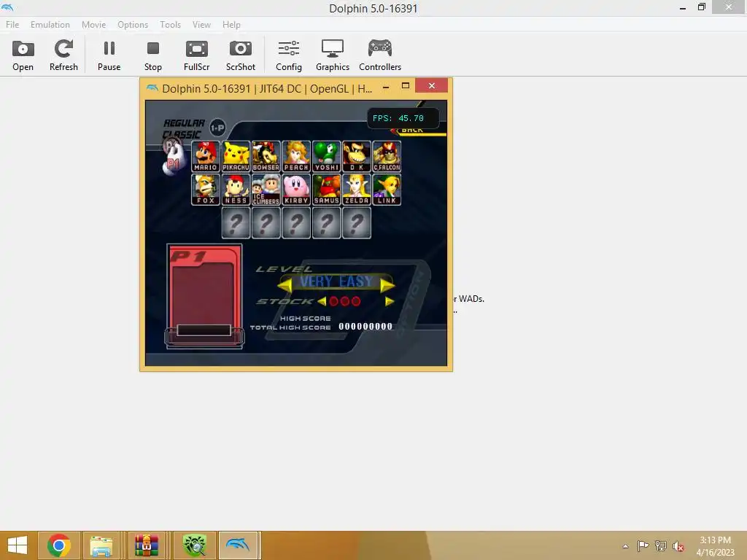Increase Stock with right arrow
The image size is (747, 560).
click(390, 301)
